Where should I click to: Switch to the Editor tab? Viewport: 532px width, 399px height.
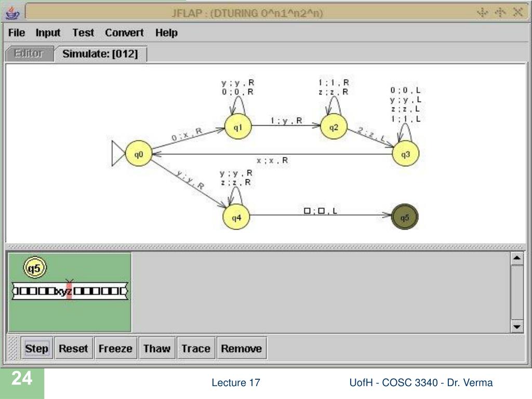(30, 54)
